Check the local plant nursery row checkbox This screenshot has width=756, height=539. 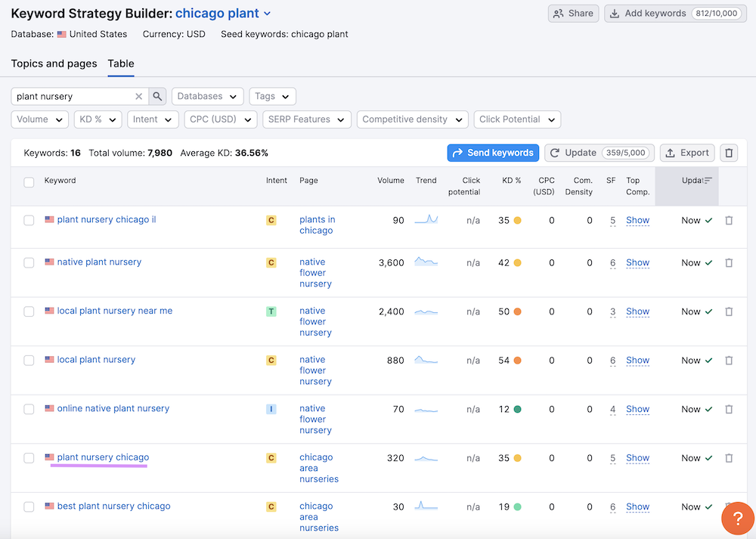(29, 361)
